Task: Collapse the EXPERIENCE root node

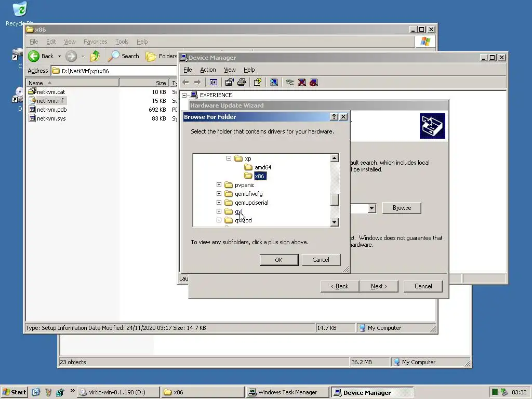Action: 184,95
